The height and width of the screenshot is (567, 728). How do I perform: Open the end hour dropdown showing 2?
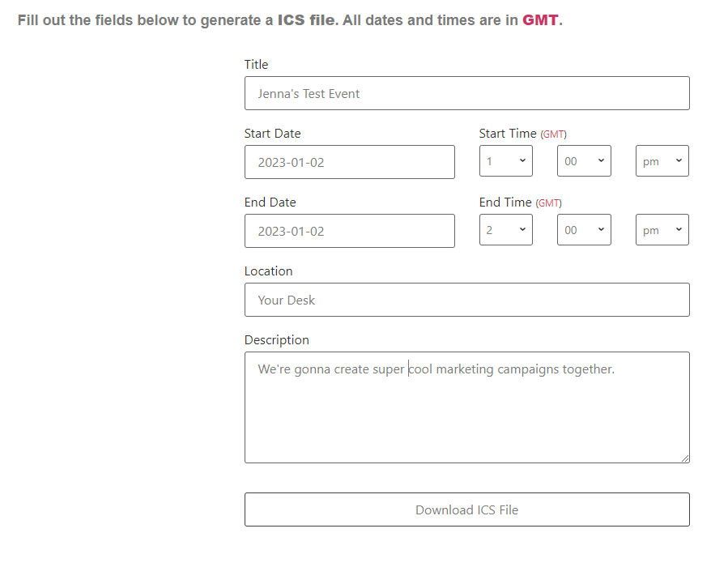[x=505, y=229]
